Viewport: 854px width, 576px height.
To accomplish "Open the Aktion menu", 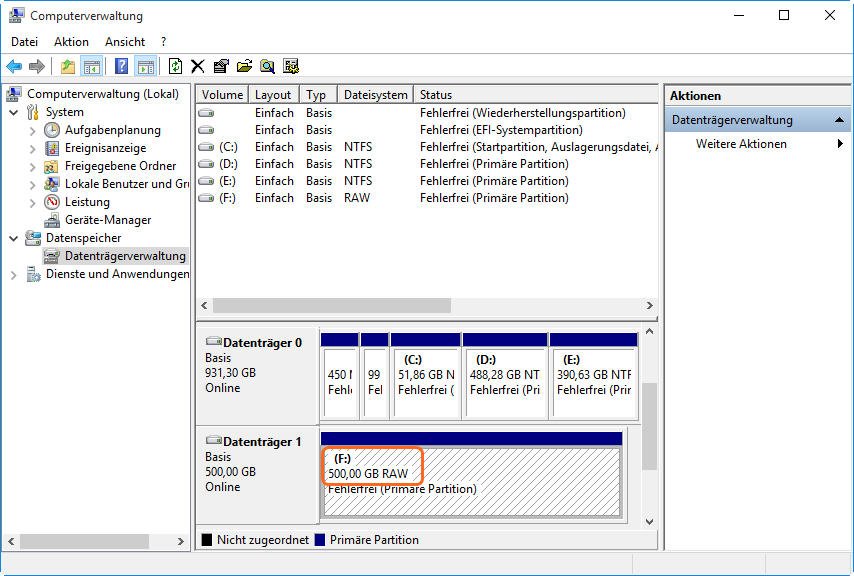I will click(x=71, y=42).
